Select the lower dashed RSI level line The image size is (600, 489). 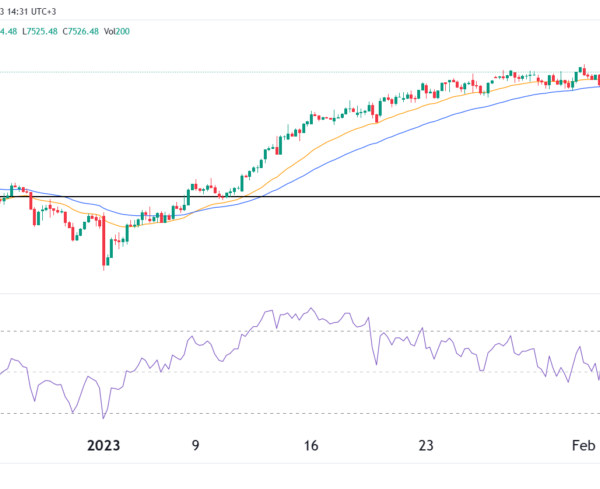(300, 413)
